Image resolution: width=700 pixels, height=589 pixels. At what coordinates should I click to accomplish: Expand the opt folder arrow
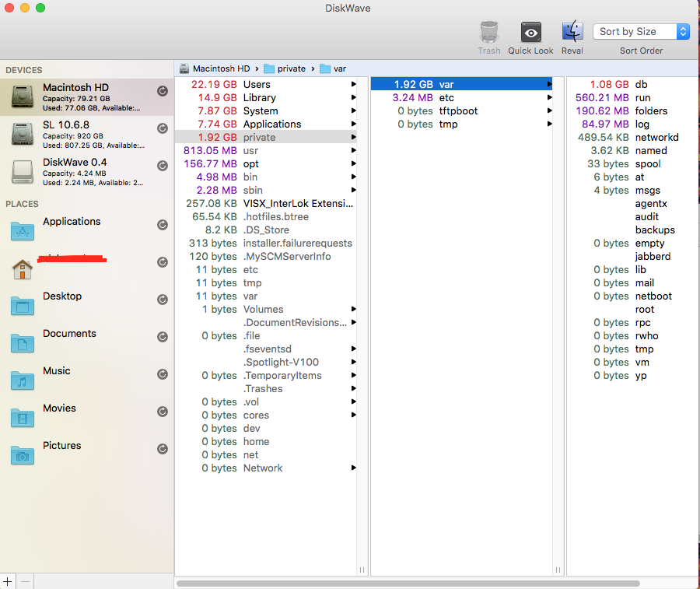pyautogui.click(x=354, y=163)
